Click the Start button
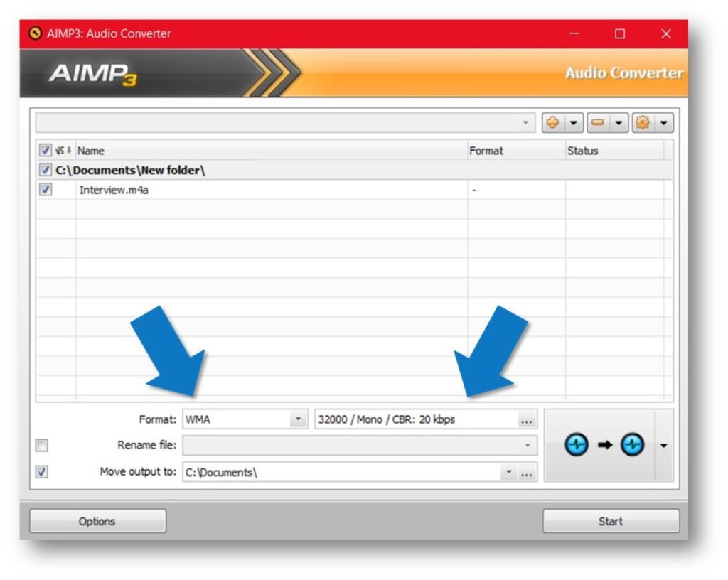The height and width of the screenshot is (580, 728). click(x=611, y=521)
